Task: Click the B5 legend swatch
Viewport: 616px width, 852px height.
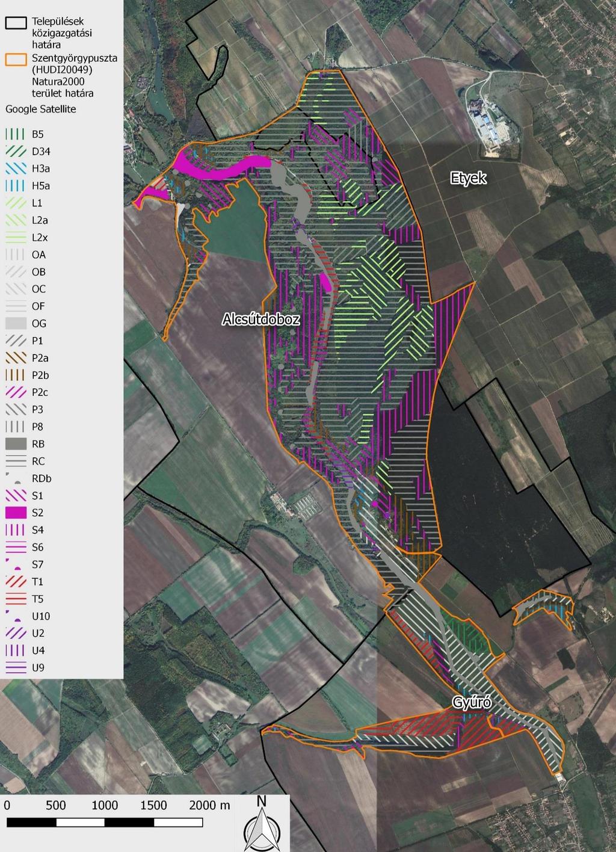Action: pos(16,134)
